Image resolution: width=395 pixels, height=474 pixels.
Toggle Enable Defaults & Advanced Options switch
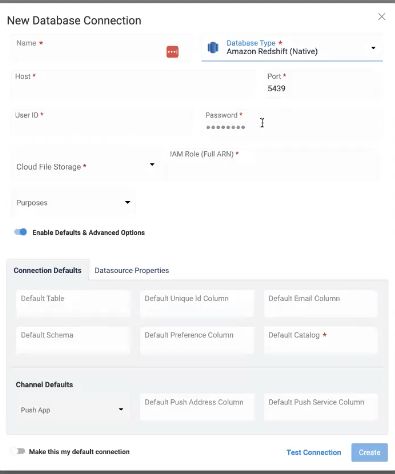coord(20,232)
